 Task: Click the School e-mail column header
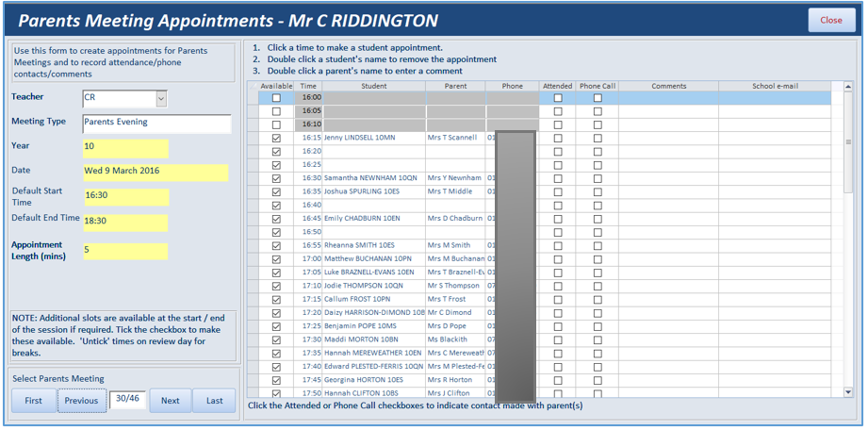click(775, 86)
